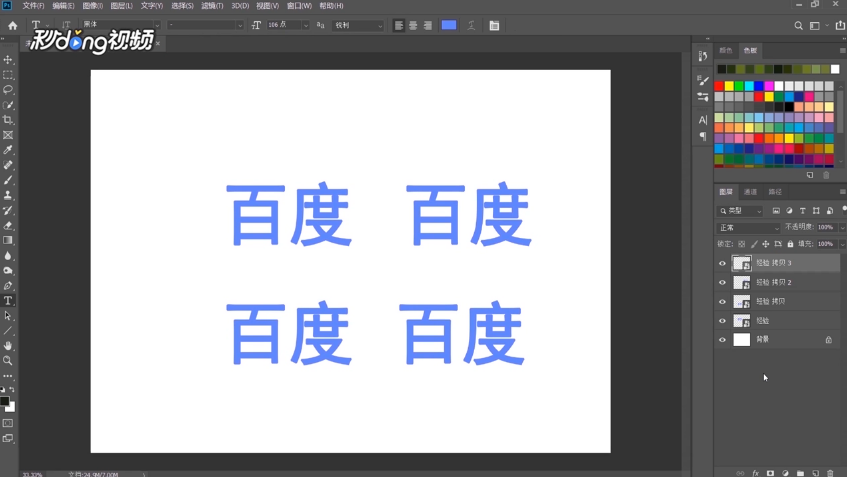Open the anti-aliasing 锐利 dropdown
The height and width of the screenshot is (477, 847).
click(358, 25)
